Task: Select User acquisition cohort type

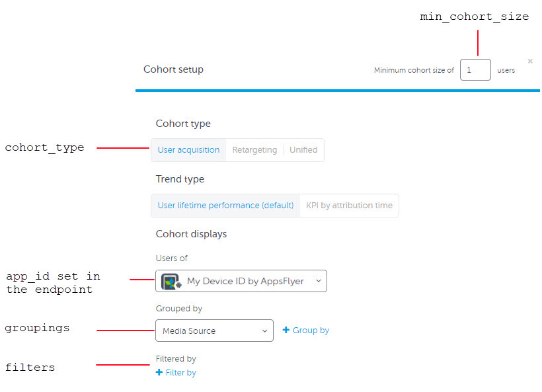Action: (x=188, y=150)
